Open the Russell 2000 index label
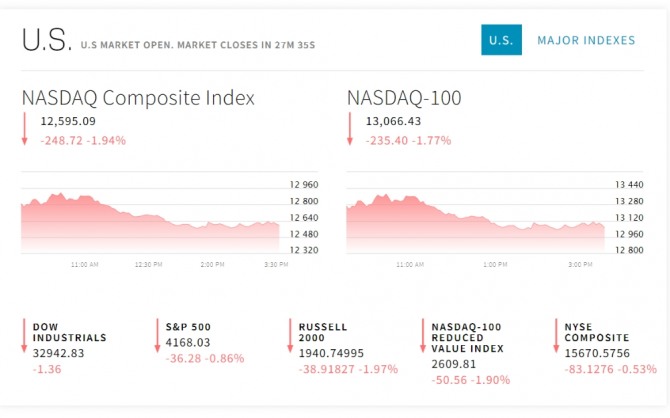 point(322,332)
